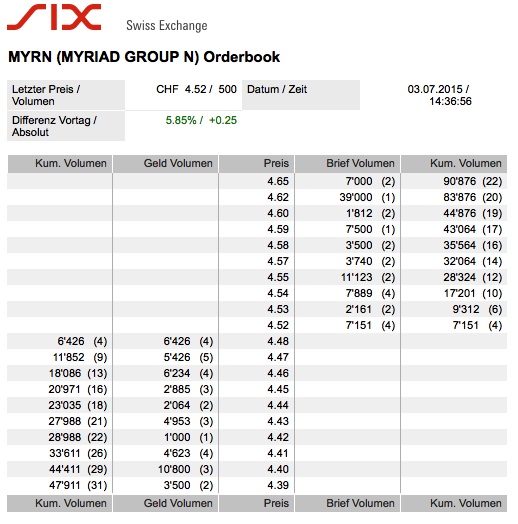Click Geld Volumen 6'426 (4)

(188, 341)
